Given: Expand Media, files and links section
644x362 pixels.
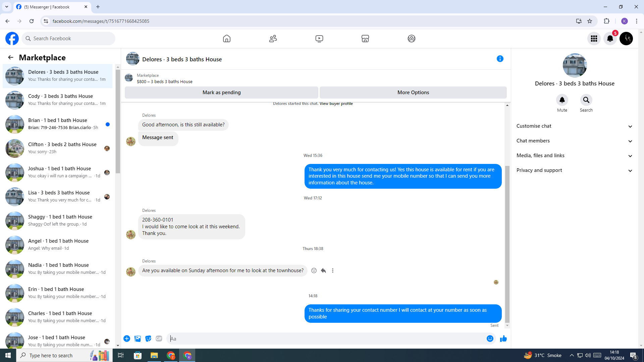Looking at the screenshot, I should [575, 156].
